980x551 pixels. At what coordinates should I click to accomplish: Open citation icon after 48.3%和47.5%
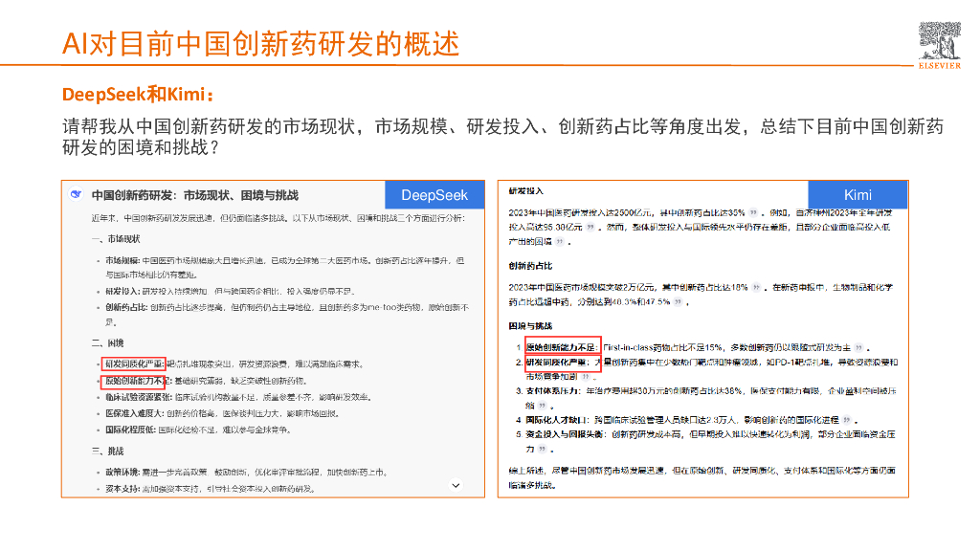point(679,301)
